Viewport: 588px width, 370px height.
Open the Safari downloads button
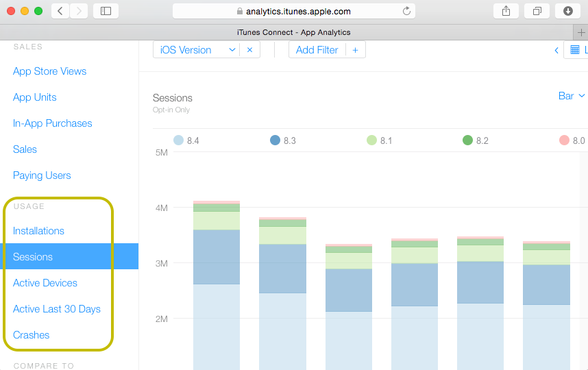567,11
